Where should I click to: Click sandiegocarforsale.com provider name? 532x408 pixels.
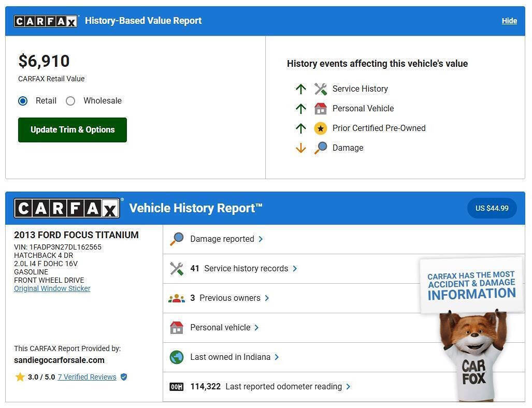click(x=59, y=360)
